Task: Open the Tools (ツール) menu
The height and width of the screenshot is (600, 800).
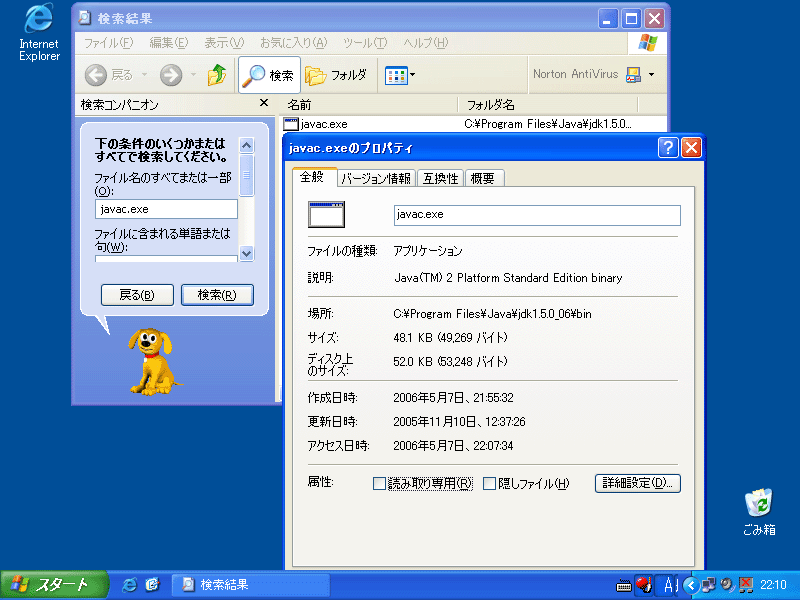Action: (x=364, y=43)
